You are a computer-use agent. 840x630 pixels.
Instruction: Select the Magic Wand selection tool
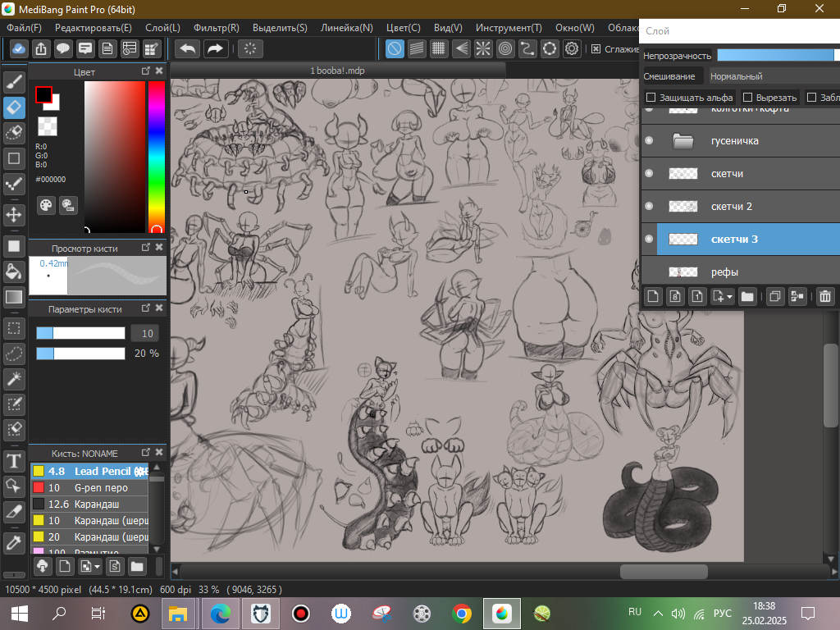coord(14,379)
